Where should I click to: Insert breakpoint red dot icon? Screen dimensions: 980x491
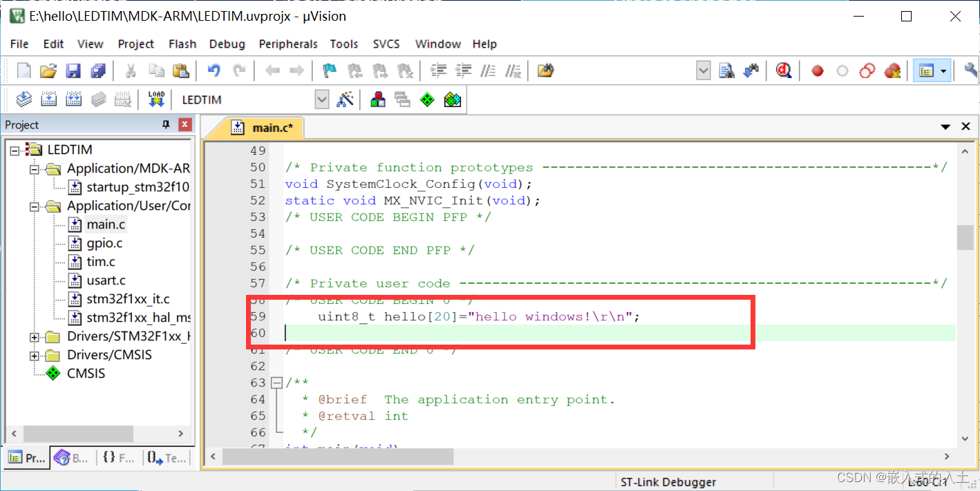[818, 70]
